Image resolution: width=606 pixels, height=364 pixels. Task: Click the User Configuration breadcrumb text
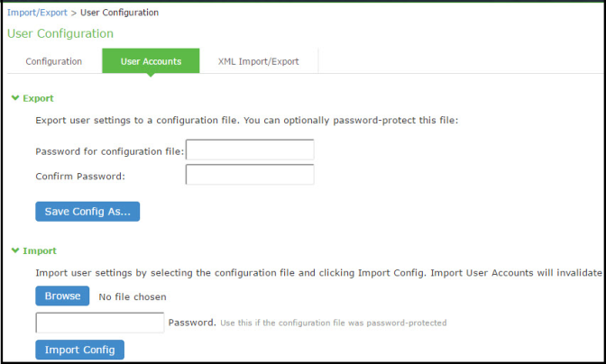tap(120, 13)
